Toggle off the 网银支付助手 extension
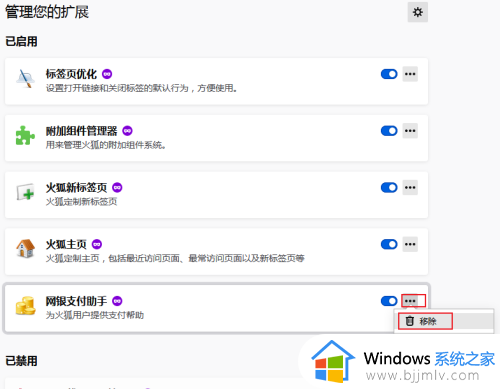This screenshot has height=389, width=500. point(389,301)
